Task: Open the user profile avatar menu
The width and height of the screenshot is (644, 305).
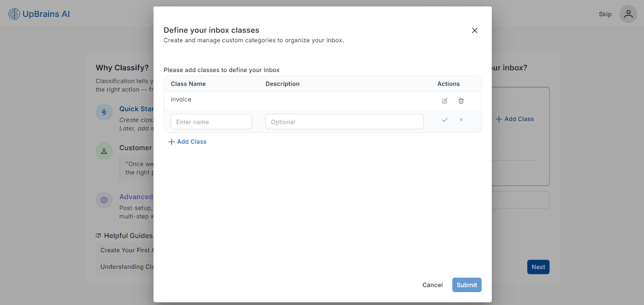Action: pos(628,14)
